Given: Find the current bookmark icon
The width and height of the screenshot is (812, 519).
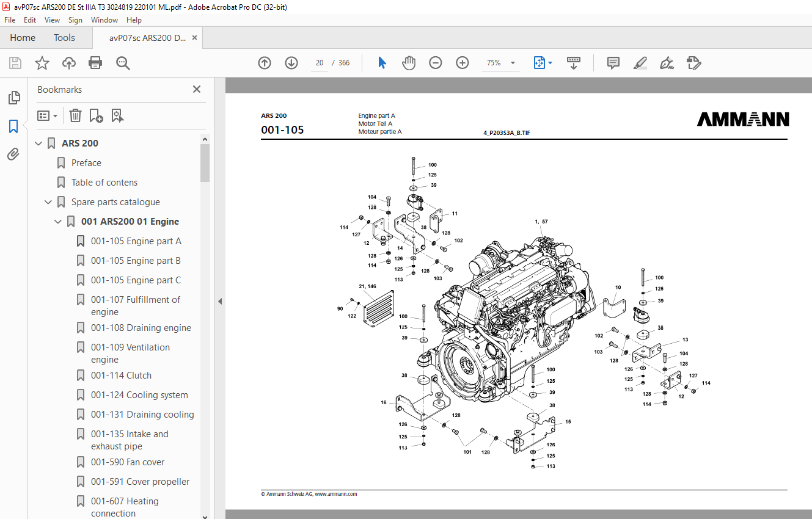Looking at the screenshot, I should [x=118, y=115].
